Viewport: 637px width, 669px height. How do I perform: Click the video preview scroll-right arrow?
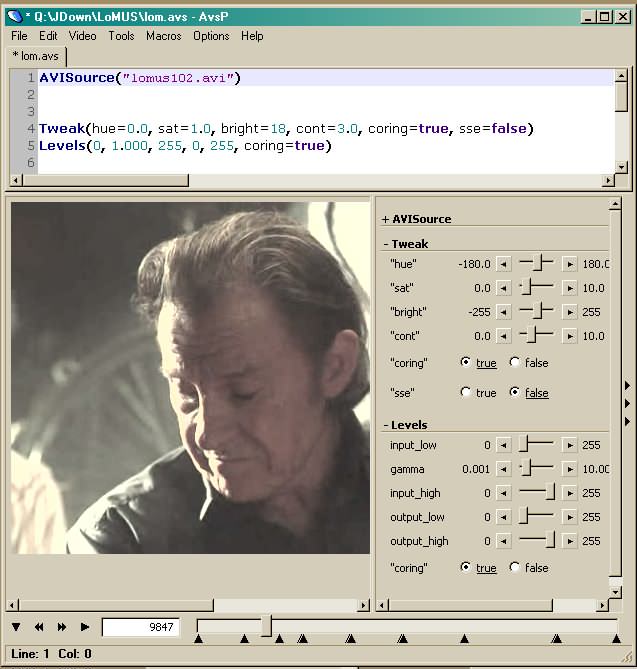364,605
